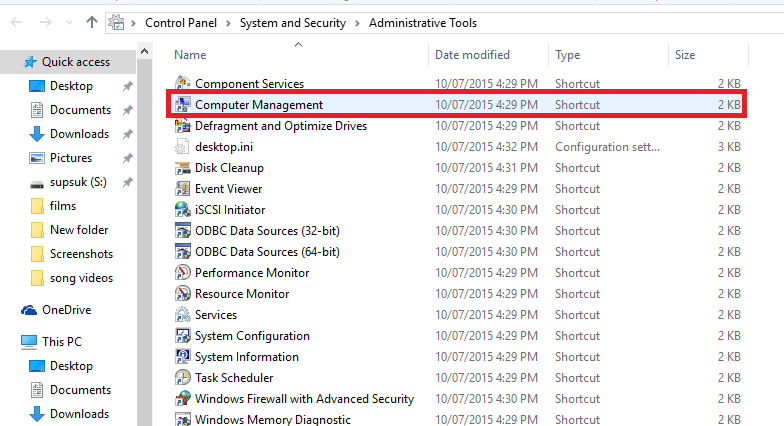Navigate up one folder level
784x426 pixels.
[x=92, y=22]
